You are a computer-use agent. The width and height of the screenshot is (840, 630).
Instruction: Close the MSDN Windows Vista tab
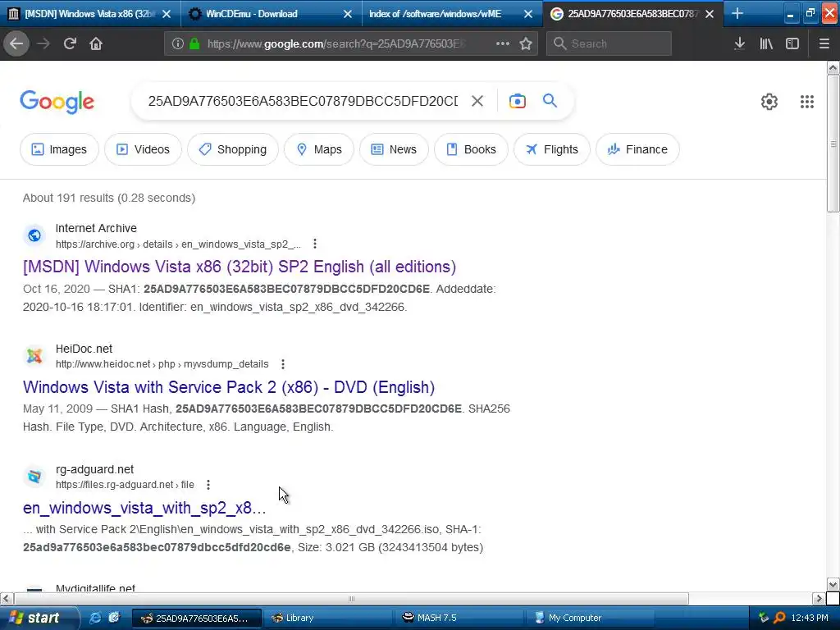[x=167, y=14]
